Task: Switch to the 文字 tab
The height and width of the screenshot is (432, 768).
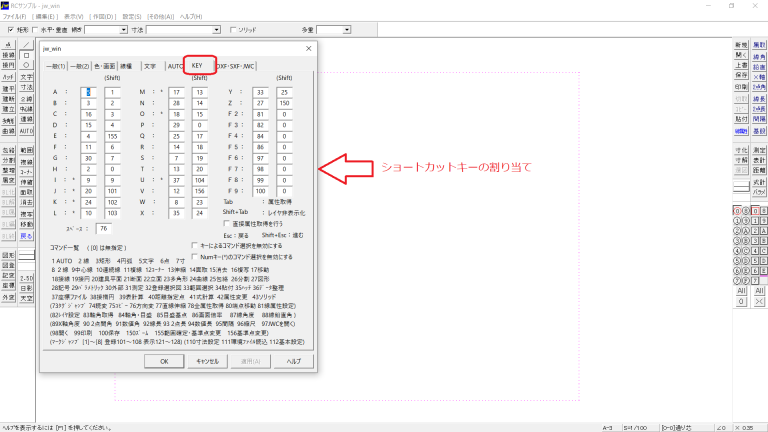Action: pyautogui.click(x=149, y=66)
